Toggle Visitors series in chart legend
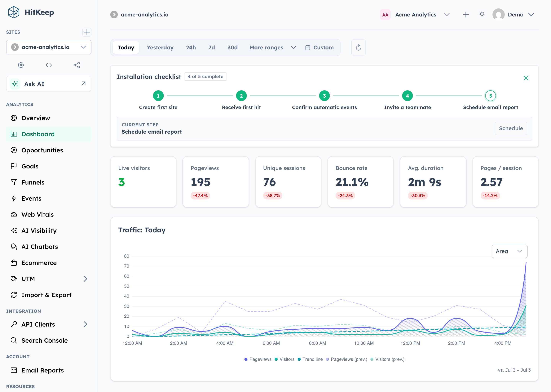The image size is (551, 392). [284, 359]
